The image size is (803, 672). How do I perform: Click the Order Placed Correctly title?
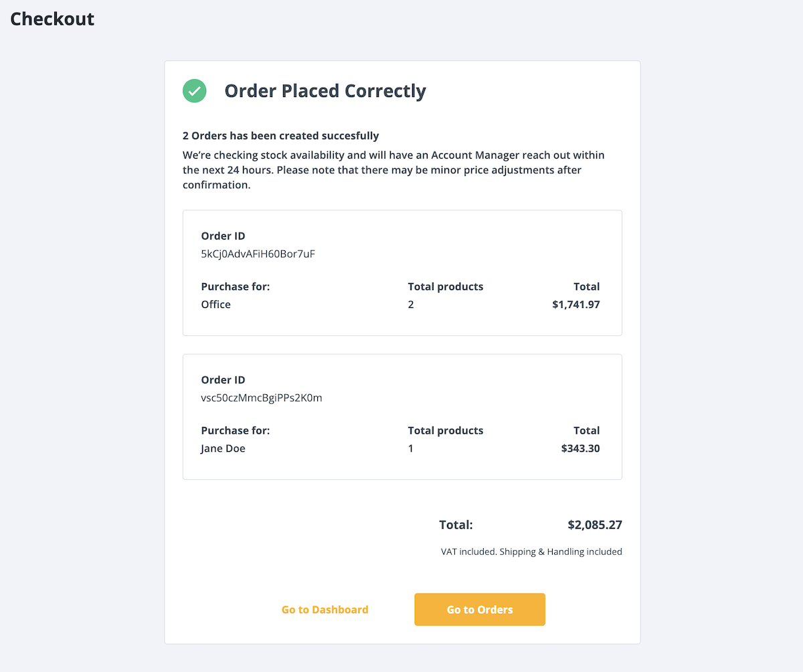click(x=325, y=91)
